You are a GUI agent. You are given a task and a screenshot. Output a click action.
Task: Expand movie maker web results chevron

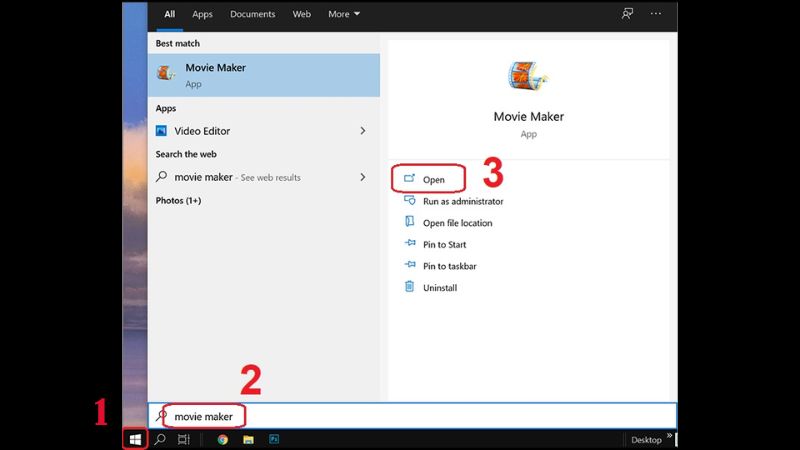point(363,177)
